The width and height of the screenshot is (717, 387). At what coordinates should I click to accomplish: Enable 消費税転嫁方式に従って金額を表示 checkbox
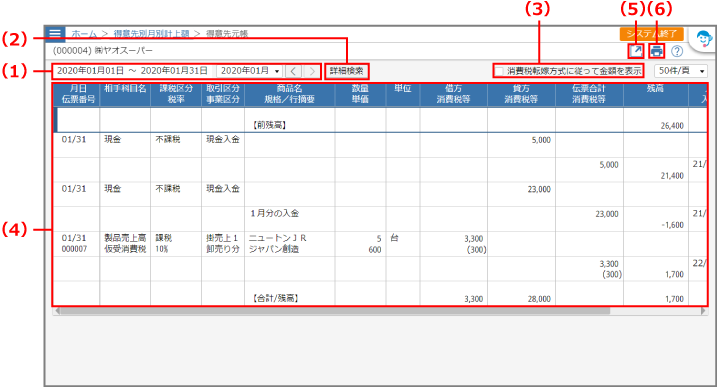(x=499, y=71)
